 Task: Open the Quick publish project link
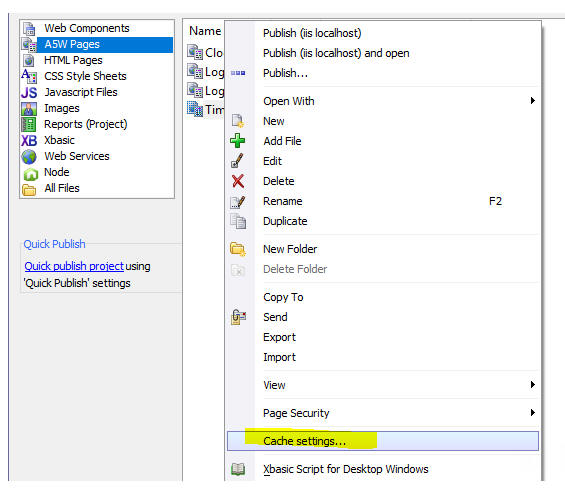pos(74,266)
